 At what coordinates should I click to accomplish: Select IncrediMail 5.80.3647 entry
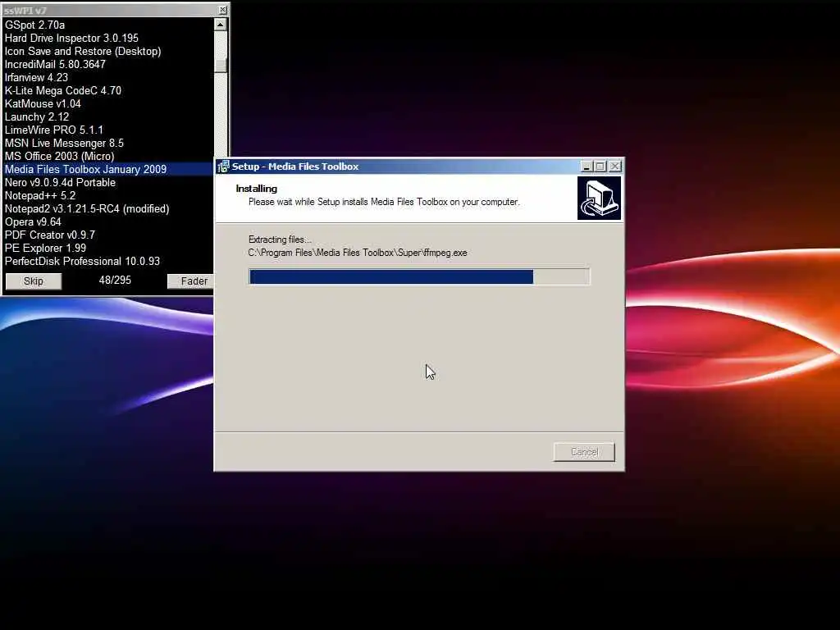pyautogui.click(x=109, y=64)
